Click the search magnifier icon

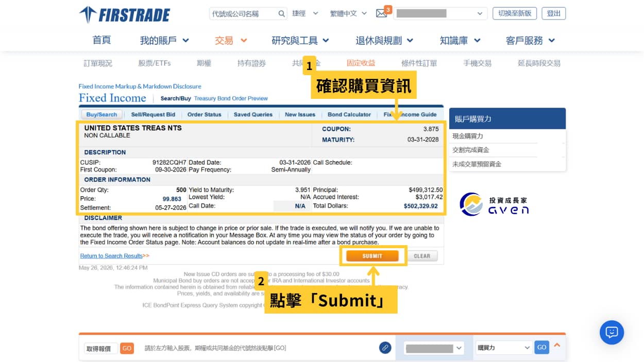coord(282,13)
